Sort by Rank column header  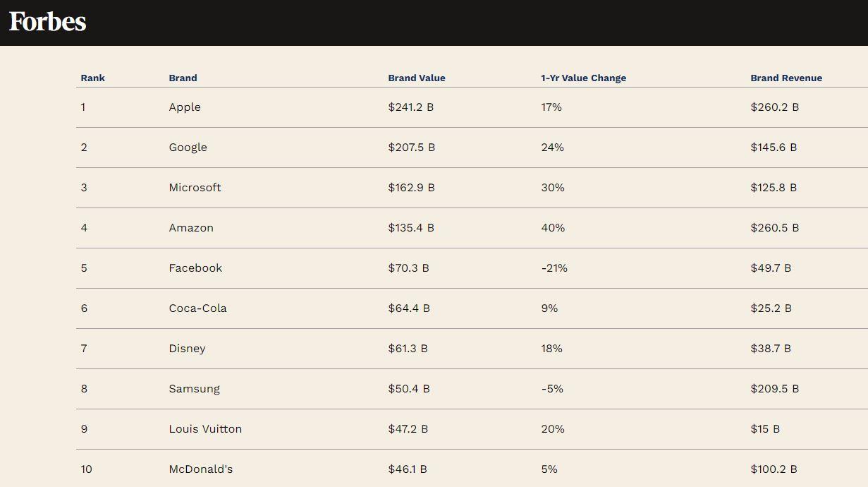(x=92, y=78)
